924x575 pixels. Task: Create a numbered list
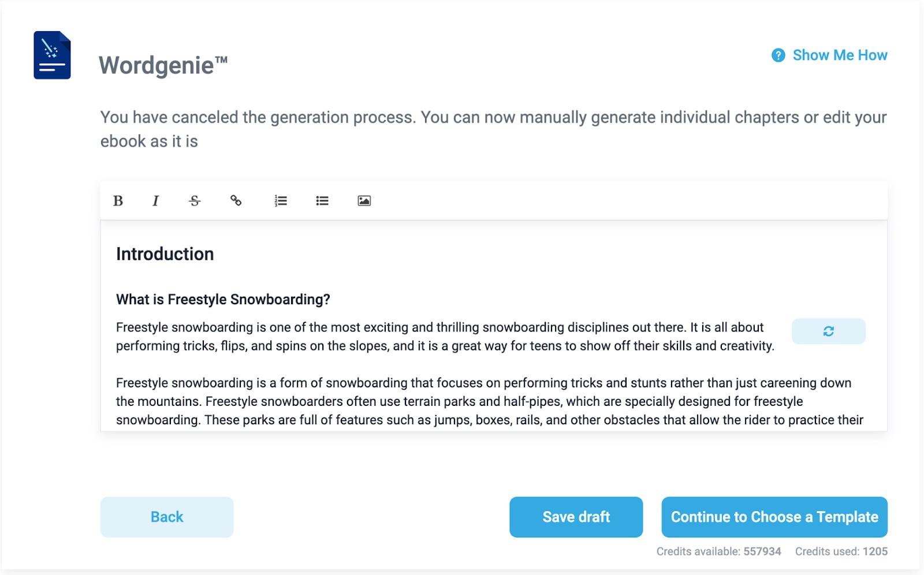(x=280, y=201)
